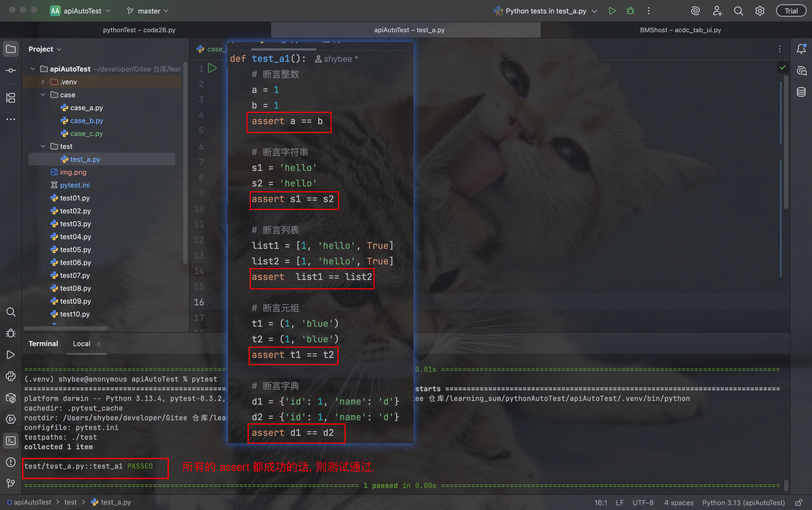Click the Run button in top toolbar
This screenshot has width=812, height=510.
pyautogui.click(x=612, y=11)
